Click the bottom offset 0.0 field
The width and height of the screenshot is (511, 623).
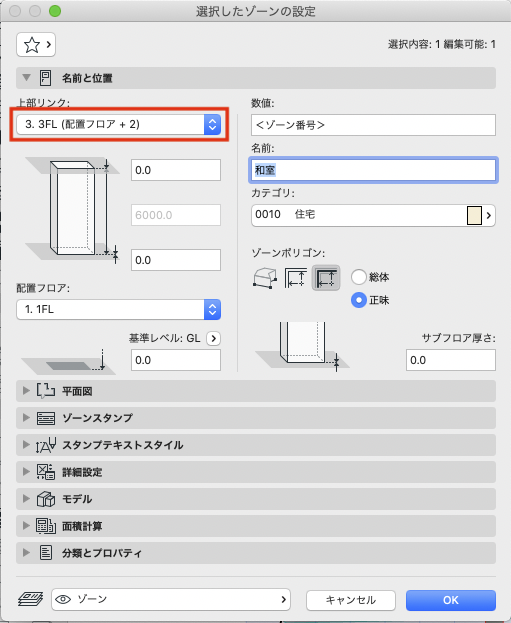(176, 260)
